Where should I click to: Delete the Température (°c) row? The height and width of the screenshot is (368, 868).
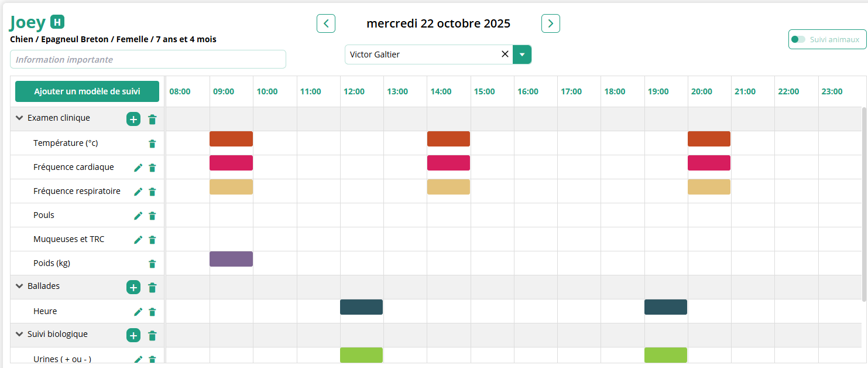[x=152, y=144]
